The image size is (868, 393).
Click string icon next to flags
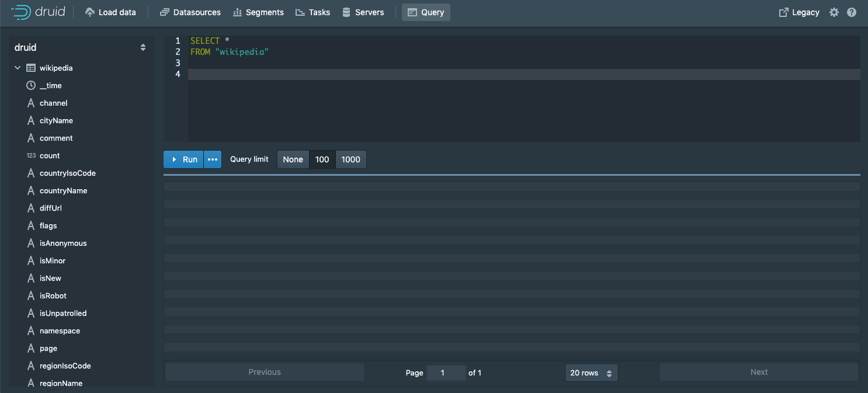pos(31,226)
